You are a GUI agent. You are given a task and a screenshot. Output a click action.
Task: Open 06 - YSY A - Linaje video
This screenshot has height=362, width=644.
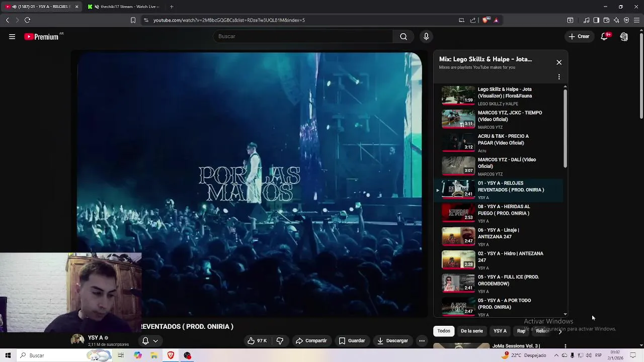point(498,237)
